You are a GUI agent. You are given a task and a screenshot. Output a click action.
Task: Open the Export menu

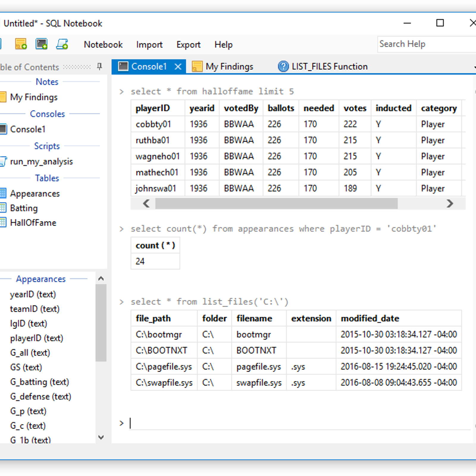pyautogui.click(x=188, y=45)
